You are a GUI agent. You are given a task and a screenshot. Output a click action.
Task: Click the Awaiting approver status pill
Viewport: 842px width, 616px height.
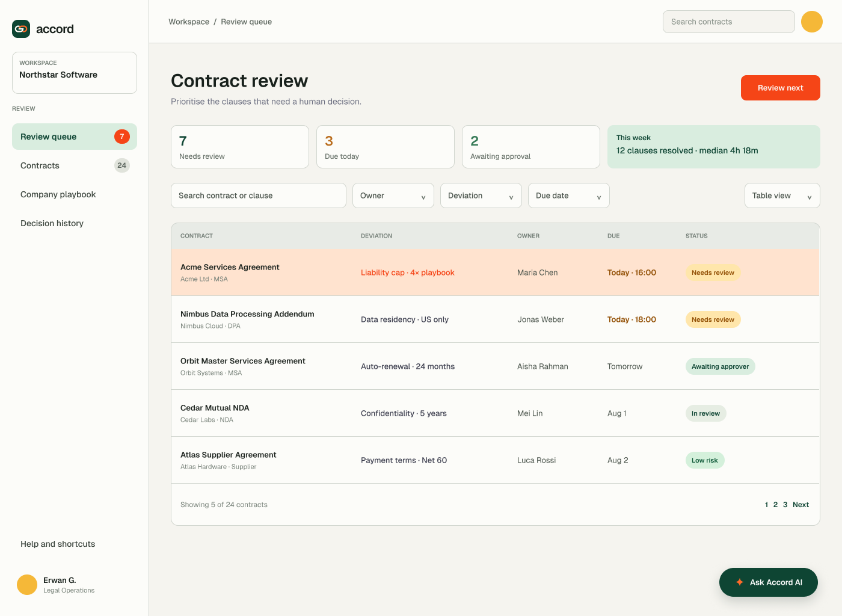[x=720, y=366]
